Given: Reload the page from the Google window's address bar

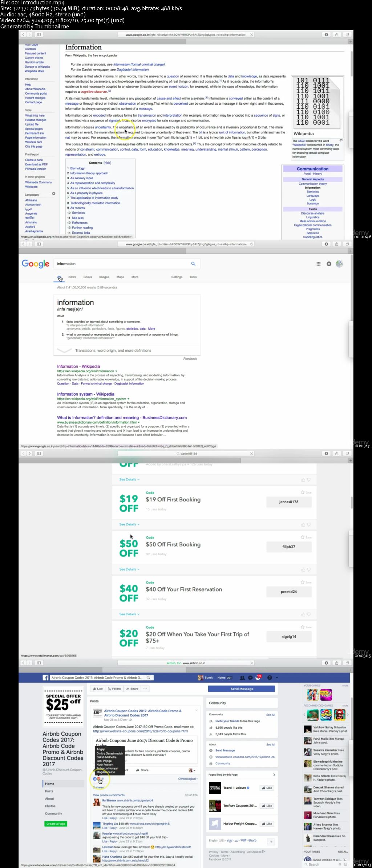Looking at the screenshot, I should 252,244.
